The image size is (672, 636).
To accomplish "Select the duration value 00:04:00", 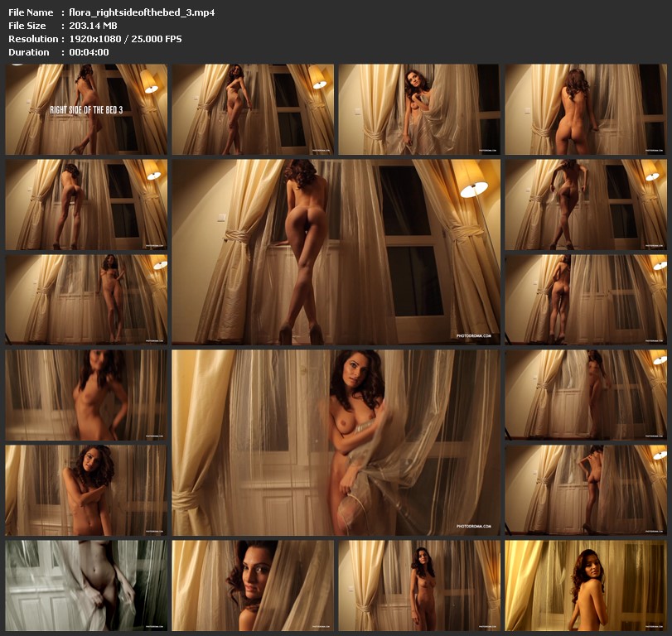I will (89, 52).
